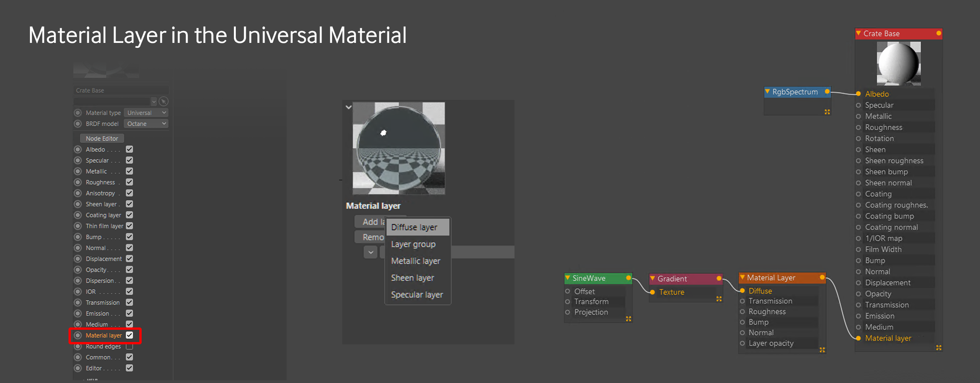The image size is (980, 383).
Task: Click the Diffuse input pin on Material Layer
Action: coord(742,291)
